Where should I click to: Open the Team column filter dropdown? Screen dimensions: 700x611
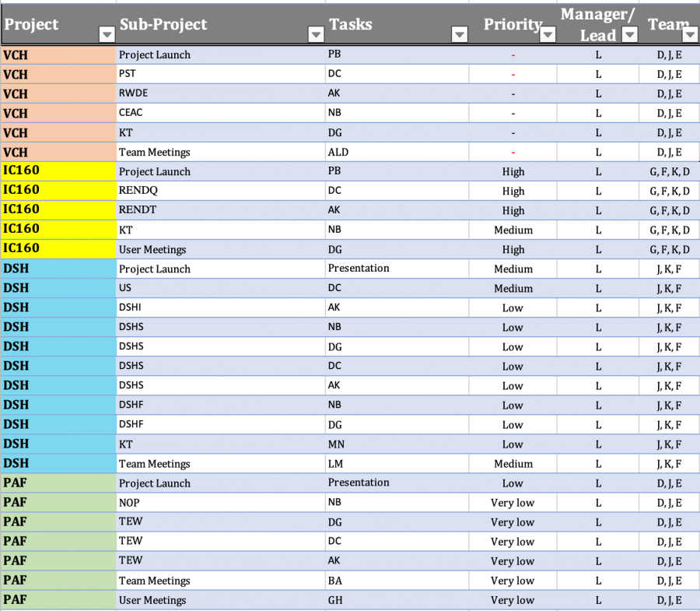(x=690, y=34)
